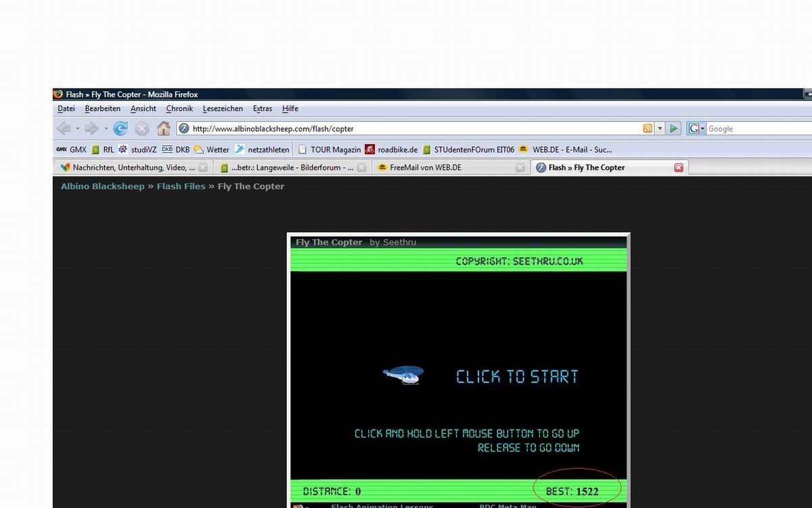Open the Google search engine selector dropdown

pos(697,129)
